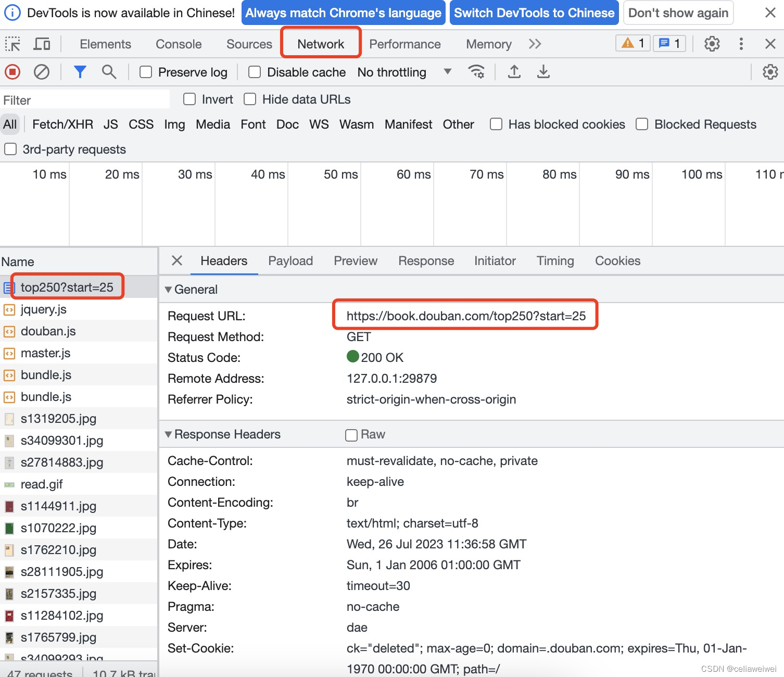Stop recording network log
Screen dimensions: 784x677
[x=12, y=72]
